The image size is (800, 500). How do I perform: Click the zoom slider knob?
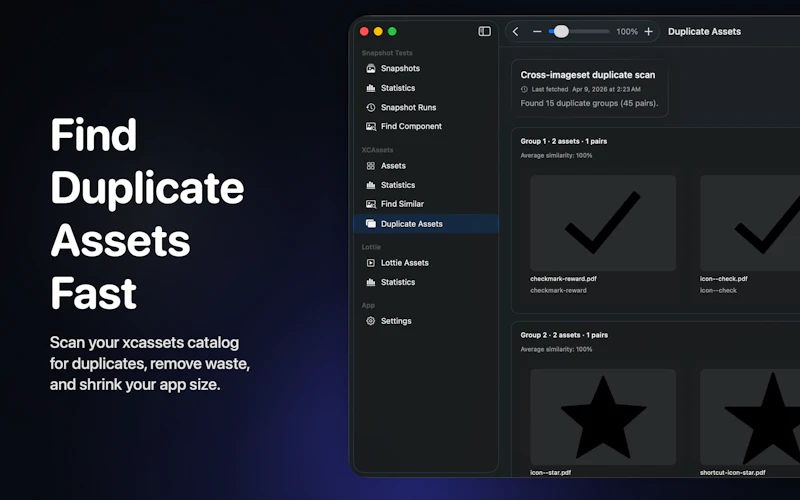click(561, 32)
